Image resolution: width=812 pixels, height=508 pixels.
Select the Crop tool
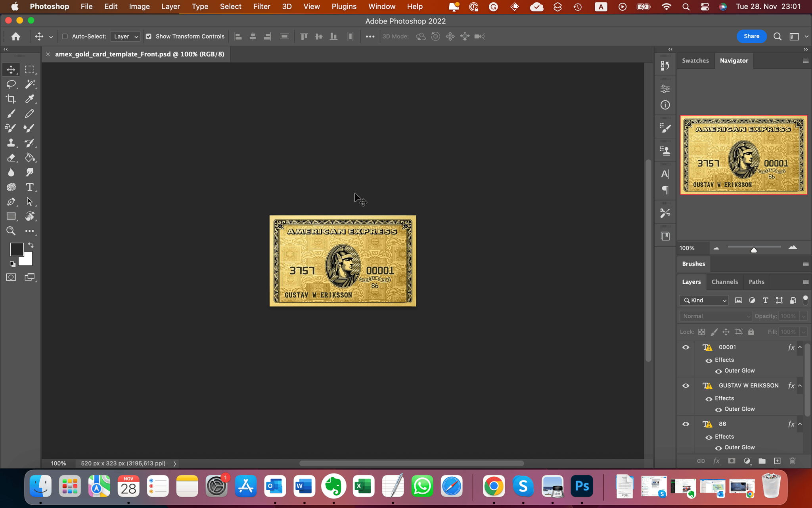11,99
